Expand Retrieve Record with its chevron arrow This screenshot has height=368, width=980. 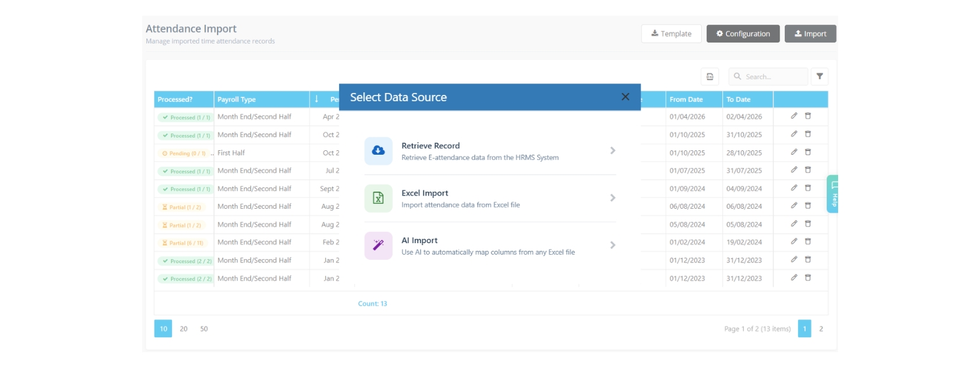[x=613, y=151]
